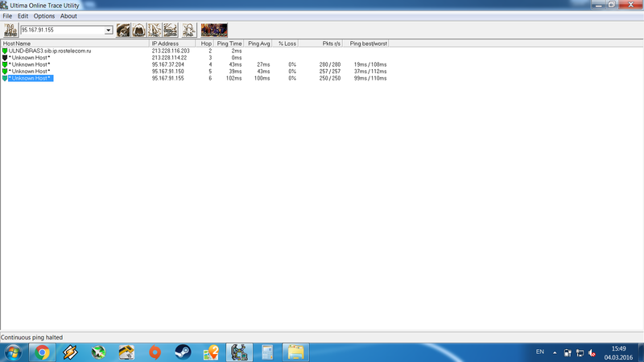This screenshot has height=362, width=644.
Task: Open the Options menu
Action: click(44, 16)
